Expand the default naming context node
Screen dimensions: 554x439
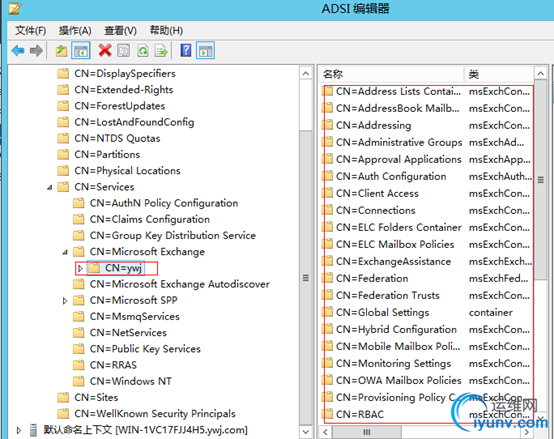click(x=19, y=430)
